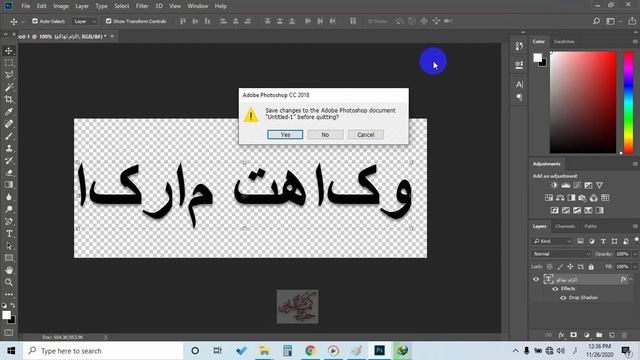This screenshot has width=640, height=360.
Task: Add a Color Balance adjustment
Action: click(x=560, y=198)
